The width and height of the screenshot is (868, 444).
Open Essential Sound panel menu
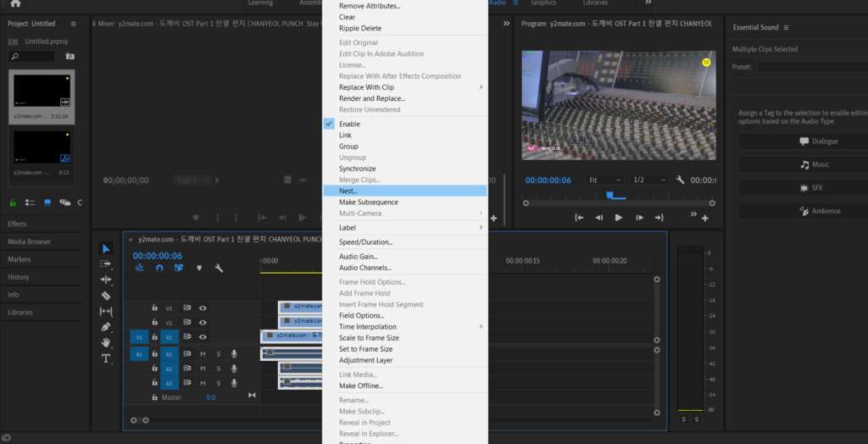pos(786,27)
